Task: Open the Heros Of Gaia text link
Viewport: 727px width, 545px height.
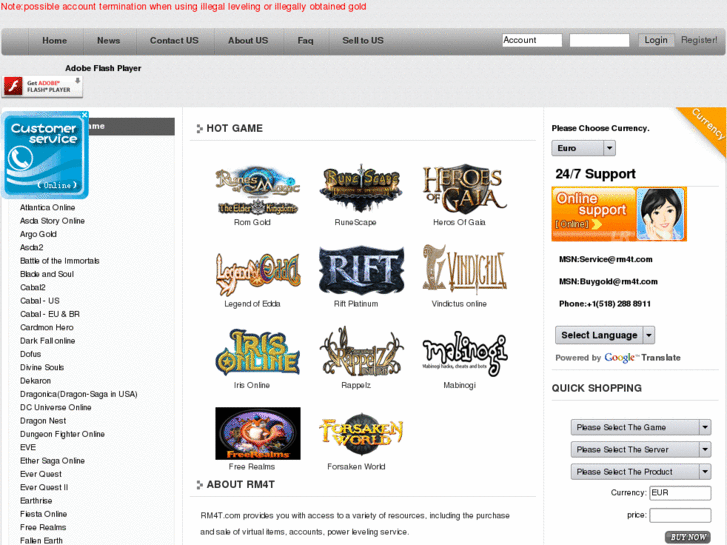Action: tap(459, 222)
